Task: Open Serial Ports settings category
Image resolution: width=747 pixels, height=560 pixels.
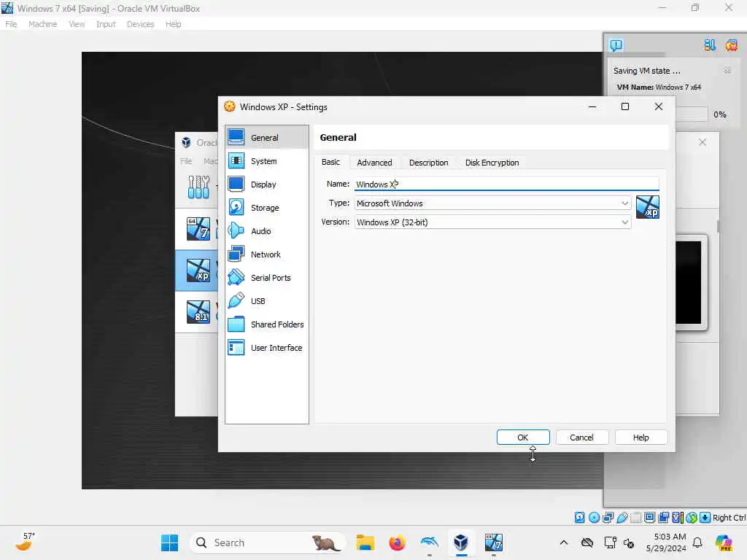Action: [x=266, y=278]
